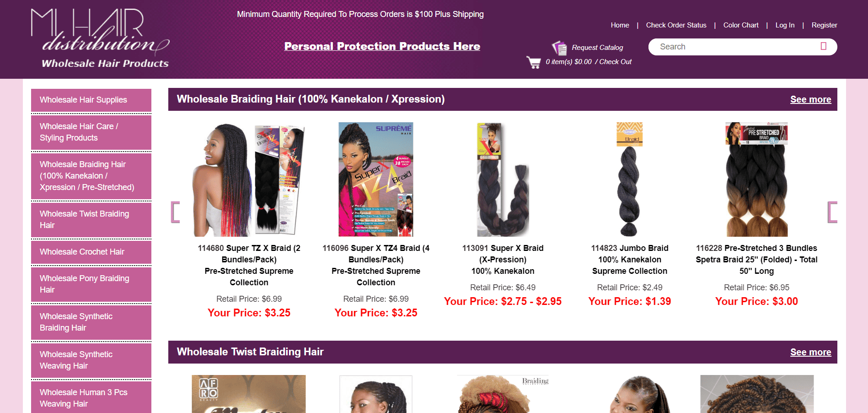Image resolution: width=868 pixels, height=413 pixels.
Task: Go to Check Order Status
Action: coord(676,25)
